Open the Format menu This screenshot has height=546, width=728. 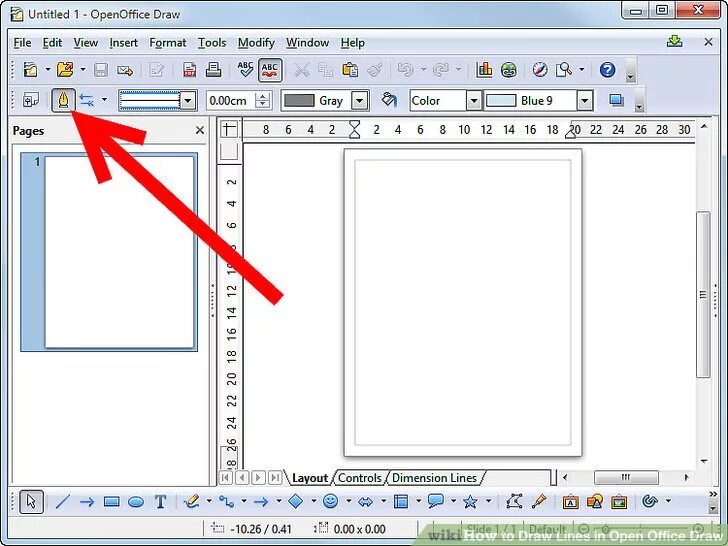[x=168, y=43]
